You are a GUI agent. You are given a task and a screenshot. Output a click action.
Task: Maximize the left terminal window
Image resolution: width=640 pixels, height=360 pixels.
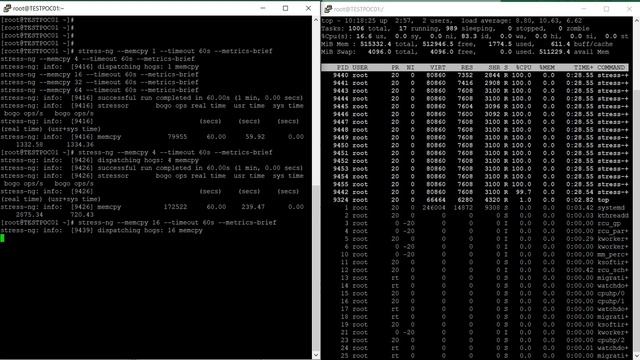pos(285,8)
